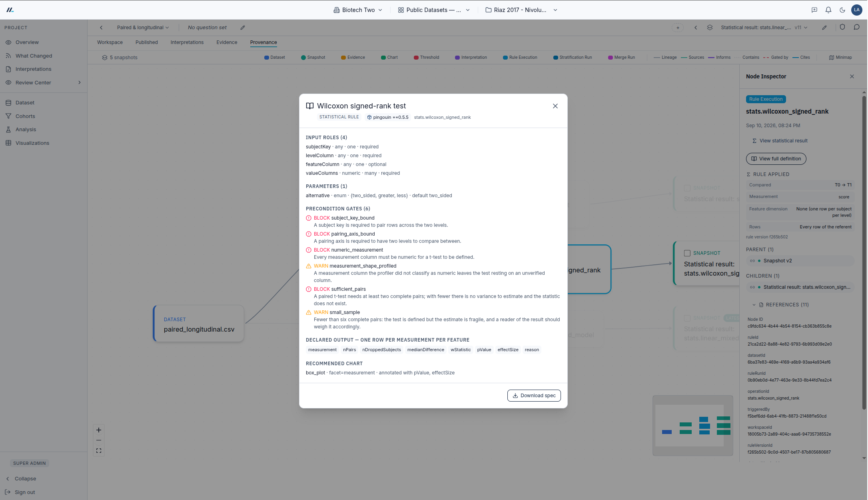This screenshot has height=500, width=868.
Task: Open Cohorts in the sidebar
Action: 25,116
